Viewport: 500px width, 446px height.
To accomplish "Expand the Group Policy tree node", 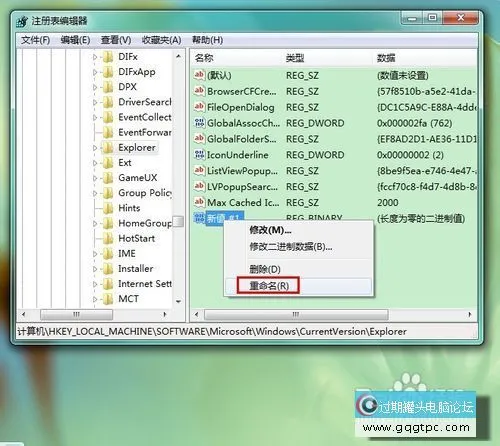I will pos(95,193).
